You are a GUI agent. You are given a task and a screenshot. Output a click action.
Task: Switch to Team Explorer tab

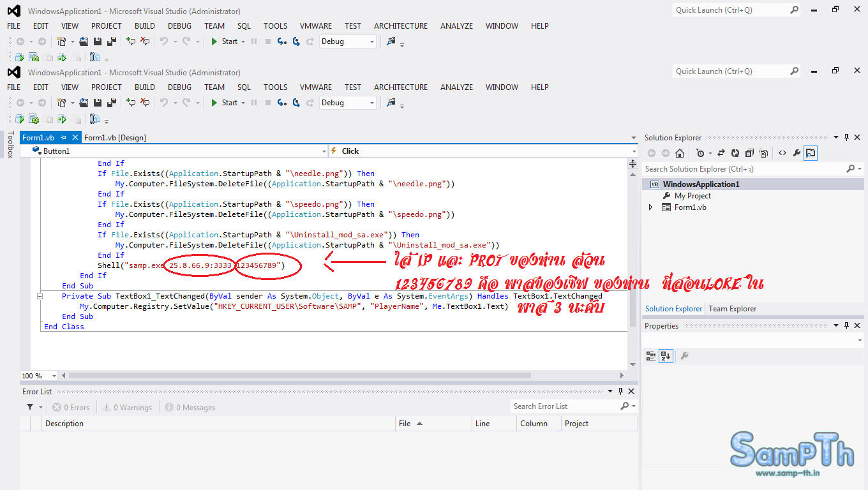click(x=733, y=309)
